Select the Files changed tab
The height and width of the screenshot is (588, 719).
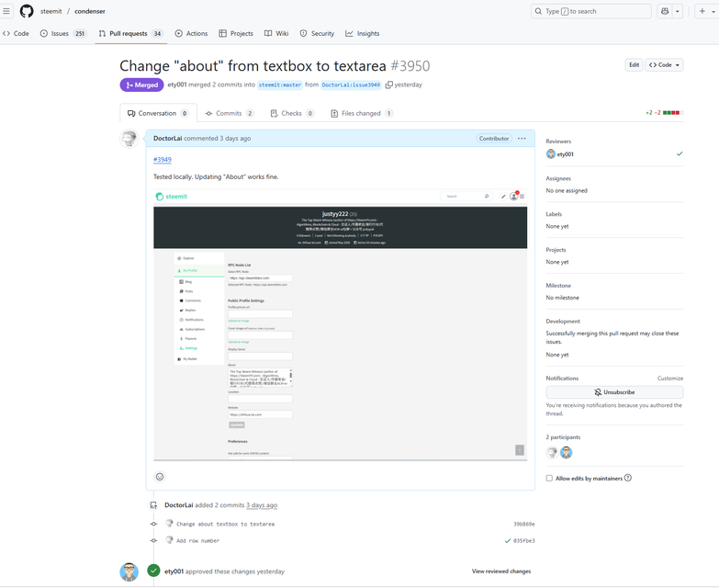(362, 113)
